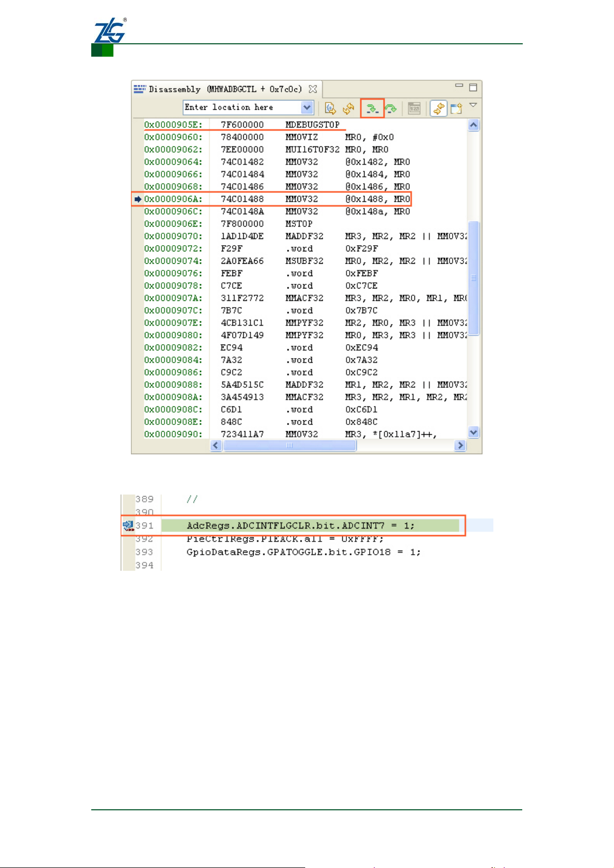Toggle the Show Source icon in Disassembly toolbar
614x868 pixels.
(414, 108)
